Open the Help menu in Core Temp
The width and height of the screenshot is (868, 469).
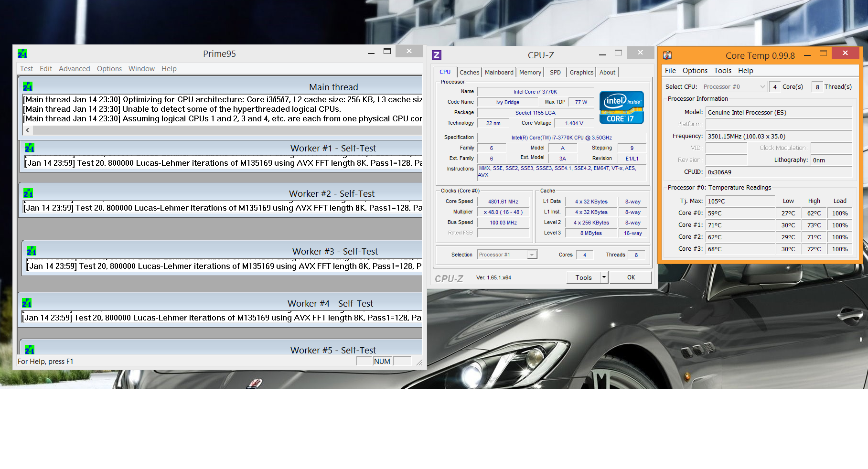745,70
